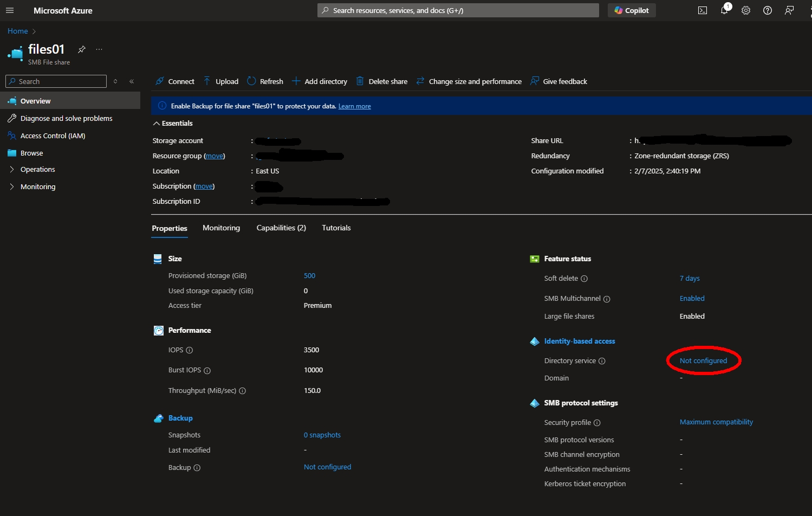Click the left menu Search field
Screen dimensions: 812x516
coord(56,81)
